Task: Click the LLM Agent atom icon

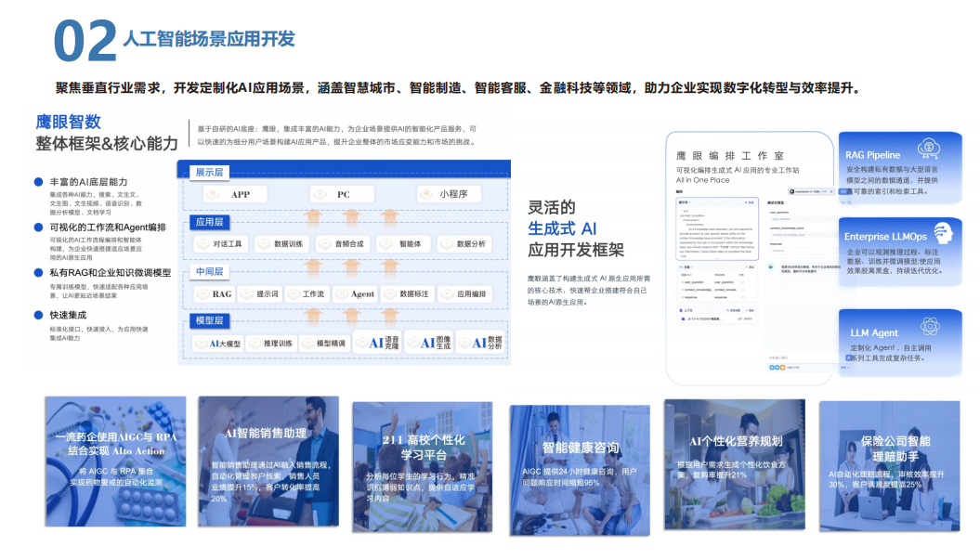Action: click(930, 326)
